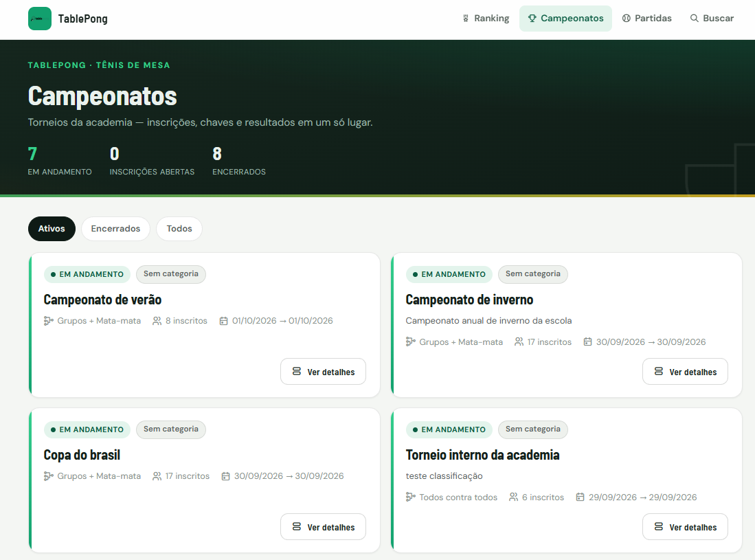Click bracket icon in Copa do brasil
Screen dimensions: 755x560
tap(48, 476)
